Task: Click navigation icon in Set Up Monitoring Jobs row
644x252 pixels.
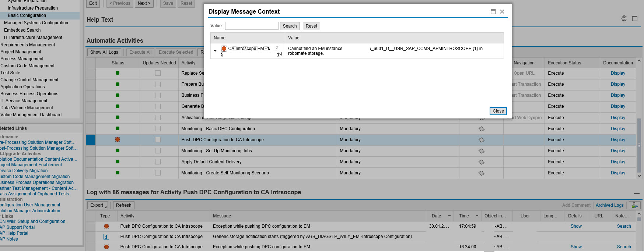Action: pos(482,151)
